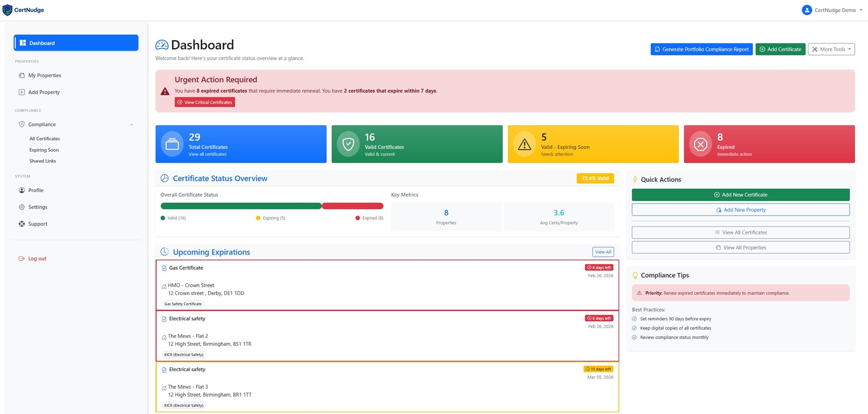Click Generate Portfolio Compliance Report
The height and width of the screenshot is (414, 868).
point(701,49)
